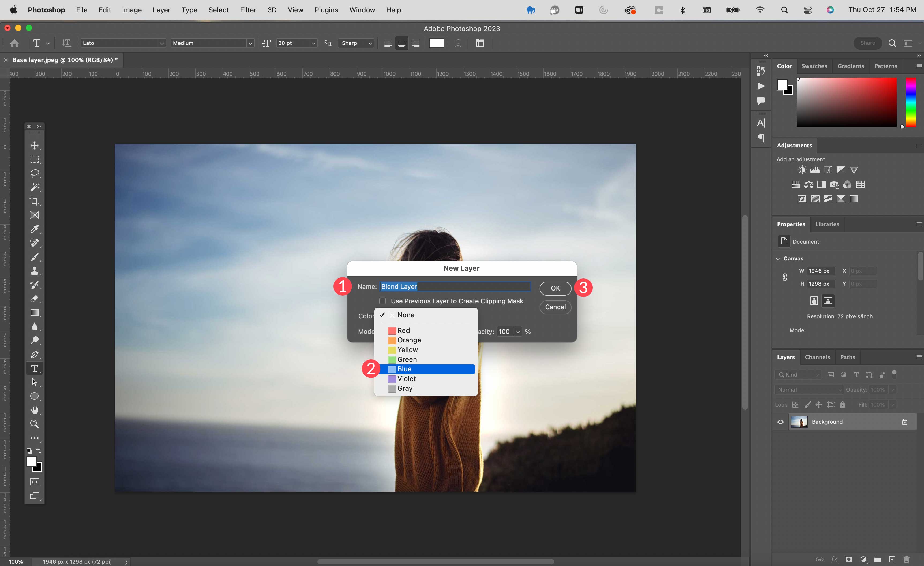Toggle visibility of Background layer
This screenshot has width=924, height=566.
coord(782,421)
